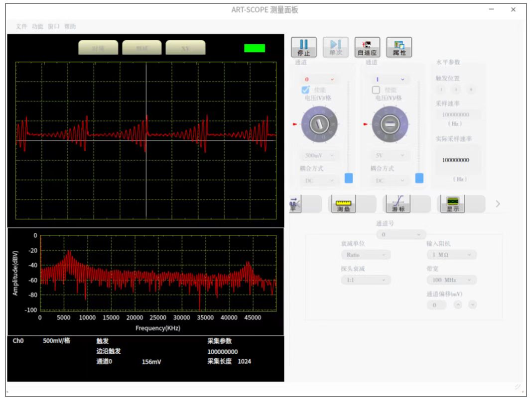Expand the 1 MΩ input impedance dropdown
Image resolution: width=532 pixels, height=403 pixels.
(451, 255)
